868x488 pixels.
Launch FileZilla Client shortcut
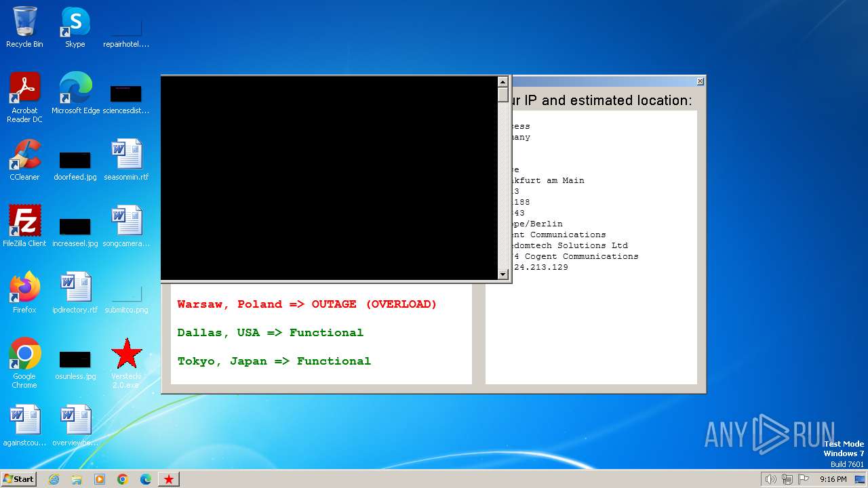pos(24,226)
